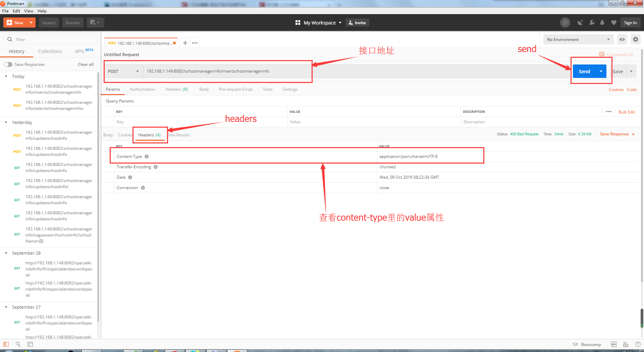Click the sidebar Filter search field
This screenshot has height=352, width=644.
pos(50,39)
